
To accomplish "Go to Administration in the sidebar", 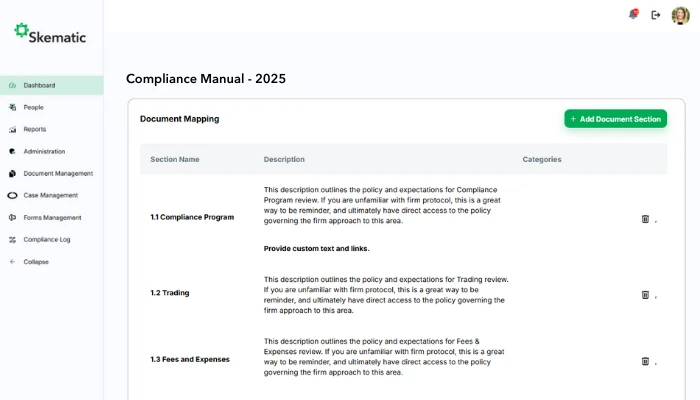I will tap(44, 151).
